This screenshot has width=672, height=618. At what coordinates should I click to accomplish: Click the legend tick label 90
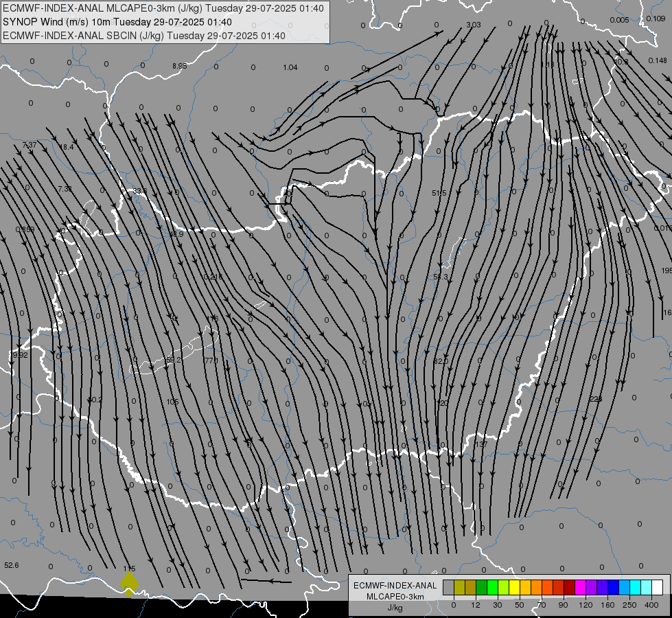pyautogui.click(x=563, y=605)
